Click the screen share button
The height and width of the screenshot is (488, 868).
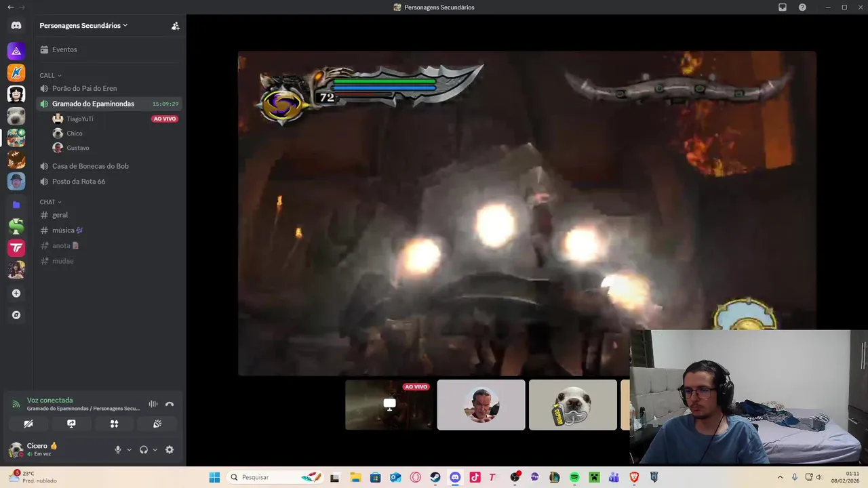point(71,424)
